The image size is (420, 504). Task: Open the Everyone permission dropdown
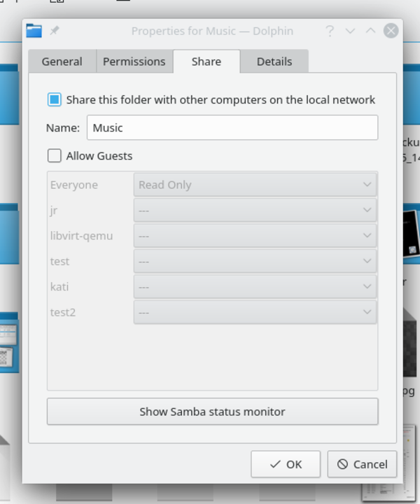pyautogui.click(x=255, y=185)
